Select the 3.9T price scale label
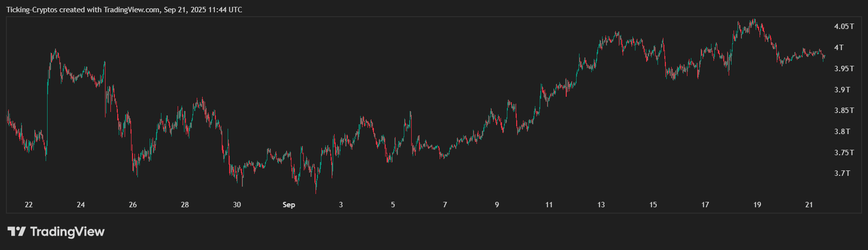Screen dimensions: 868x250 tap(842, 90)
